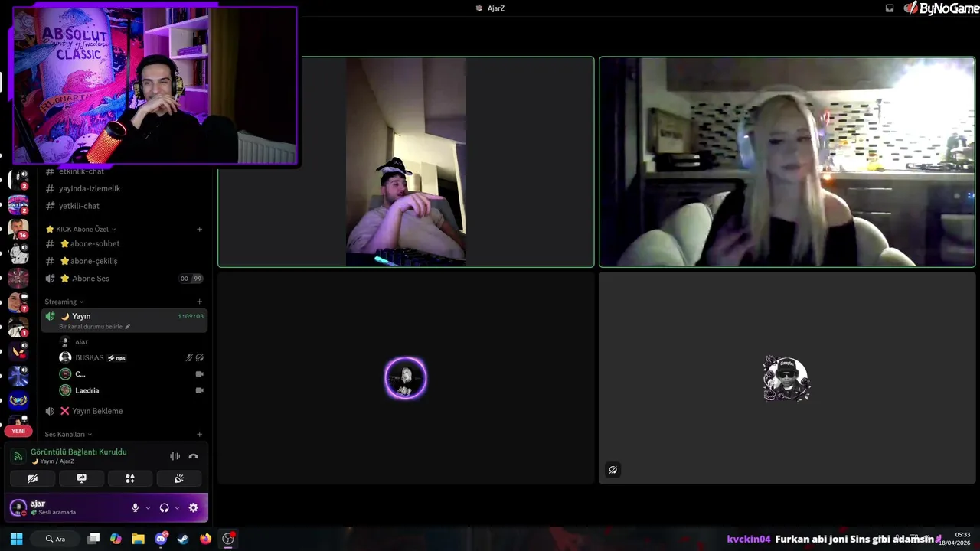Open the inbox icon in title bar
The image size is (980, 551).
pos(889,8)
